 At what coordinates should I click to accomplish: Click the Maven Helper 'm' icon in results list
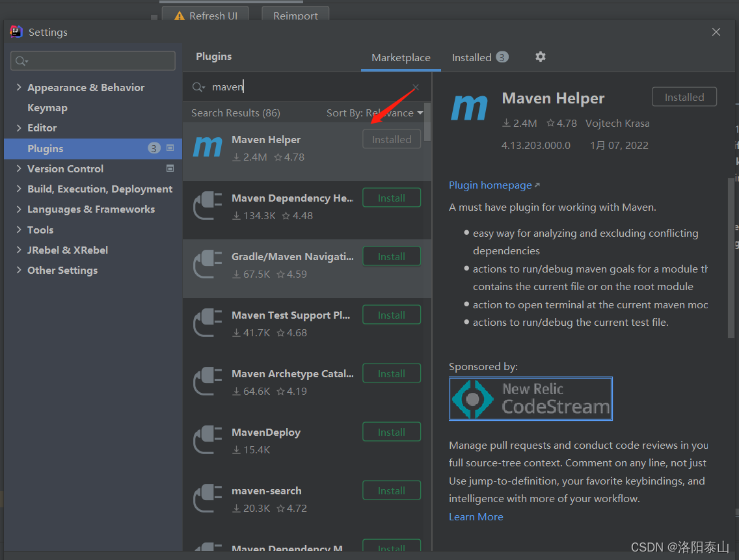(208, 147)
